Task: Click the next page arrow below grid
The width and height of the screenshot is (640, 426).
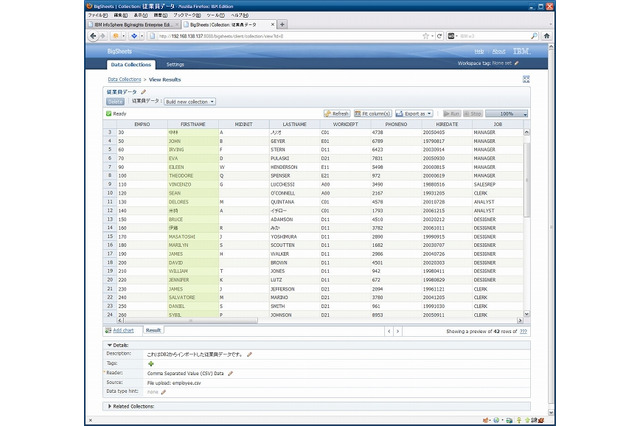Action: [398, 331]
